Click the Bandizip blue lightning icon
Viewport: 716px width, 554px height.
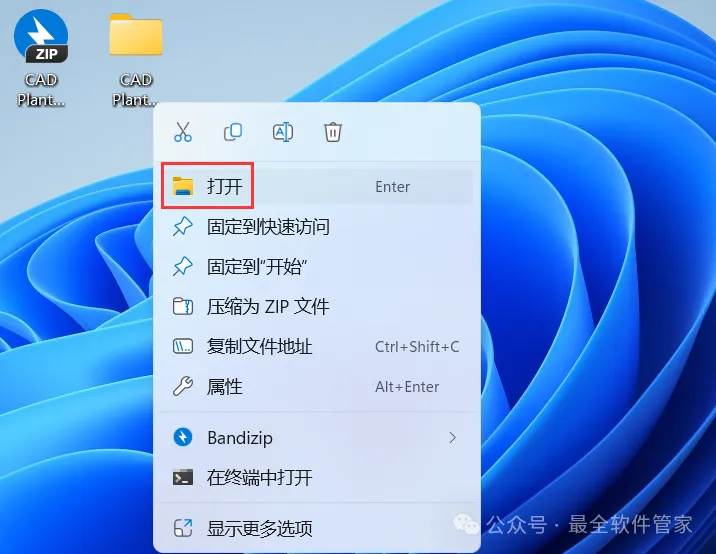183,438
